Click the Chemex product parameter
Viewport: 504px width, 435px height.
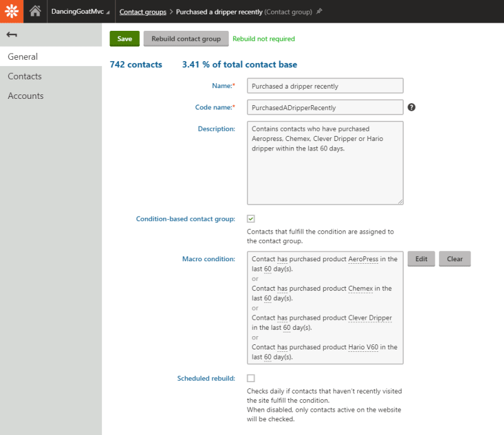tap(360, 288)
